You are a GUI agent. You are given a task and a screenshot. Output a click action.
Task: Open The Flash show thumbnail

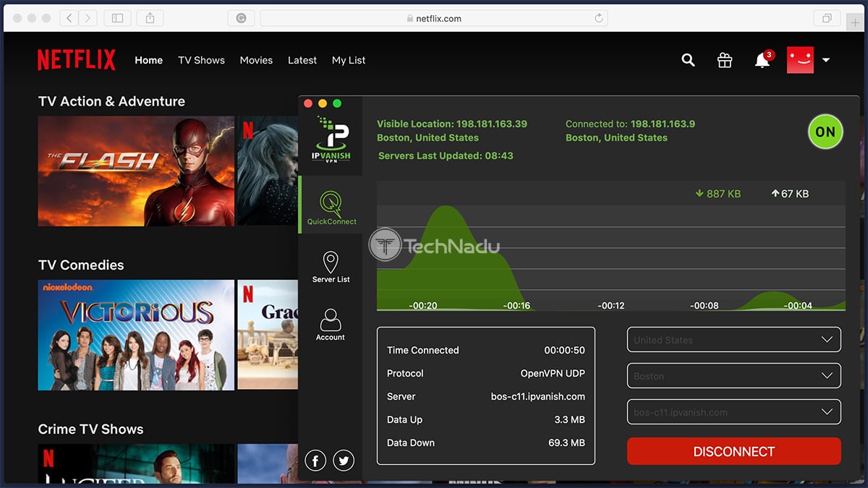point(136,171)
